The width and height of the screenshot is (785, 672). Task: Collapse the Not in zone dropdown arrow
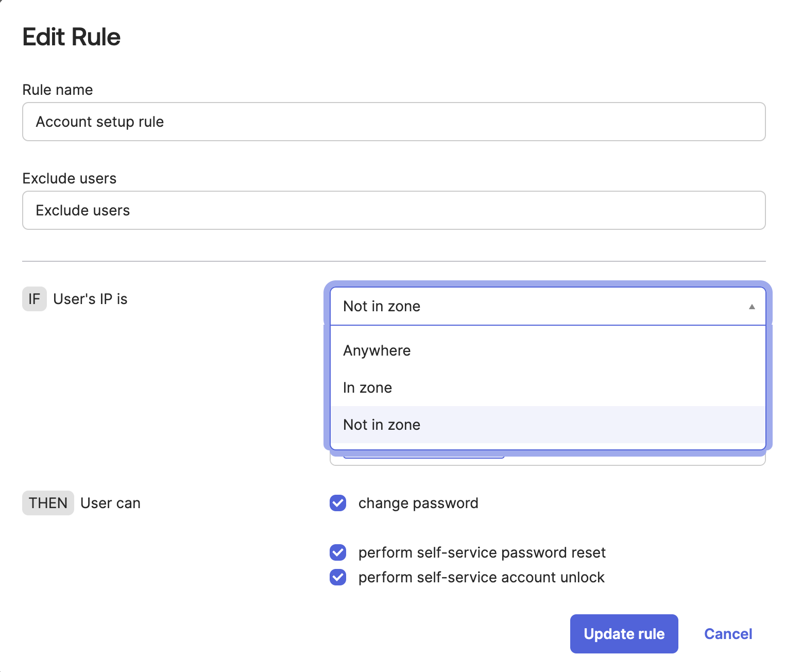(752, 307)
